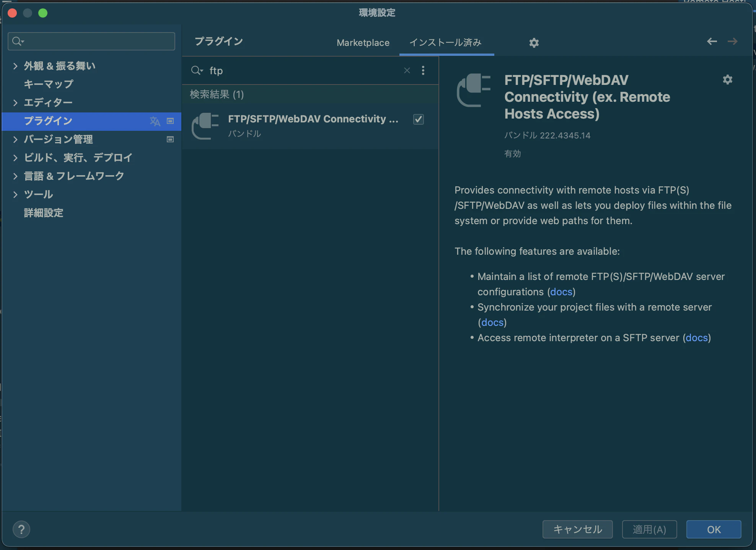Screen dimensions: 756x550
Task: Click the plugins gear settings icon
Action: pyautogui.click(x=534, y=43)
